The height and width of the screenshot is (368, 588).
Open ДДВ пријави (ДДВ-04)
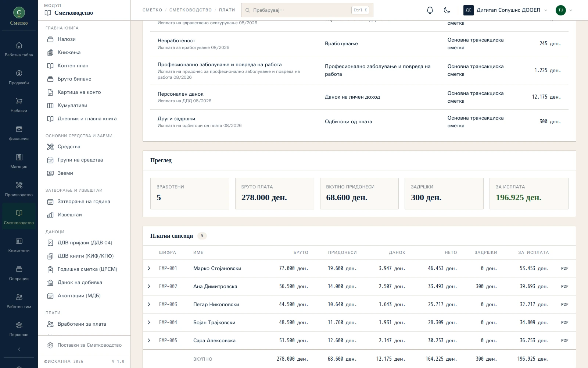[x=84, y=243]
